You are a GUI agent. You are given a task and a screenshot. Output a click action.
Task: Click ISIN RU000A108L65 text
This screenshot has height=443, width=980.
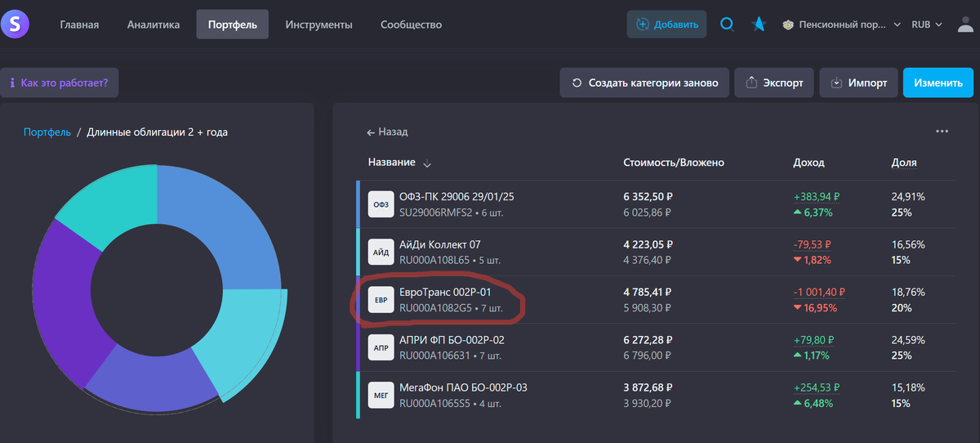pos(433,261)
